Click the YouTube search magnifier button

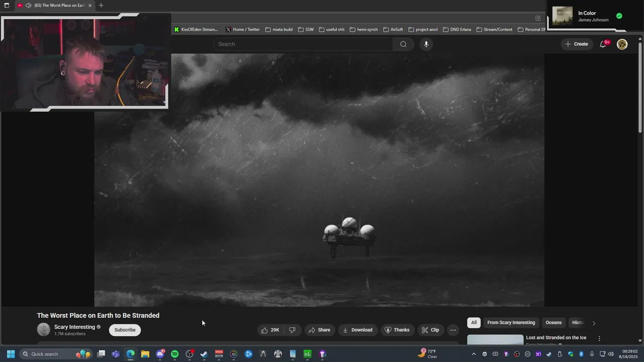coord(403,44)
